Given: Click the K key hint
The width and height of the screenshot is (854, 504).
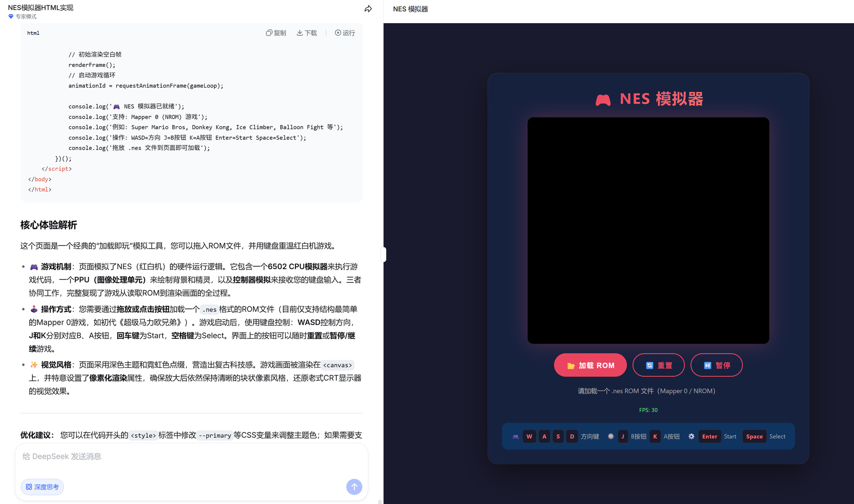Looking at the screenshot, I should [655, 436].
